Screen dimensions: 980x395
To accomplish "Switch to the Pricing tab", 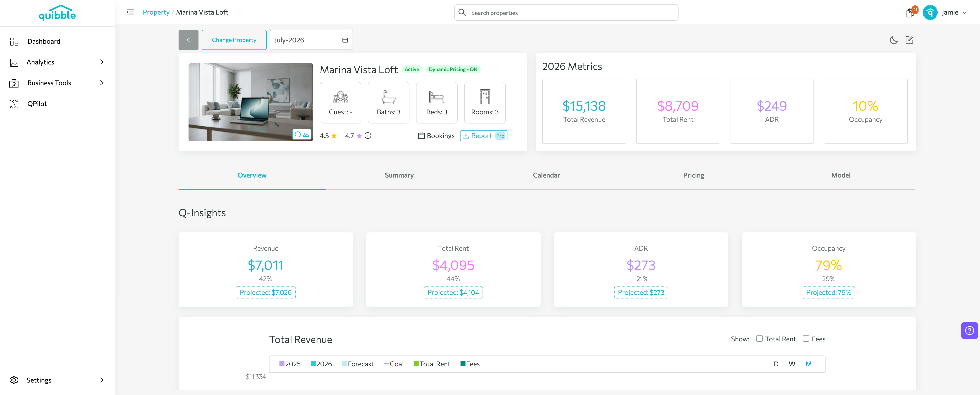I will tap(693, 175).
